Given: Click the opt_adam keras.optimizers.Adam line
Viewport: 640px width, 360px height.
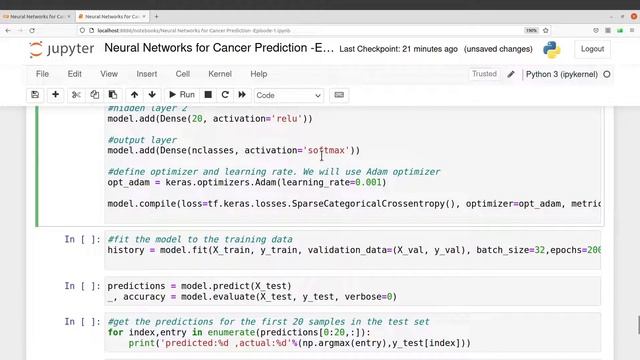Looking at the screenshot, I should (x=247, y=182).
